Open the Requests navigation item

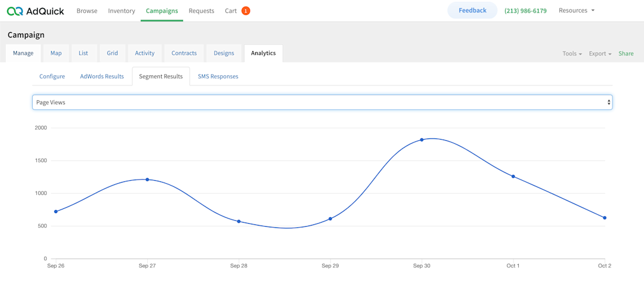click(202, 11)
